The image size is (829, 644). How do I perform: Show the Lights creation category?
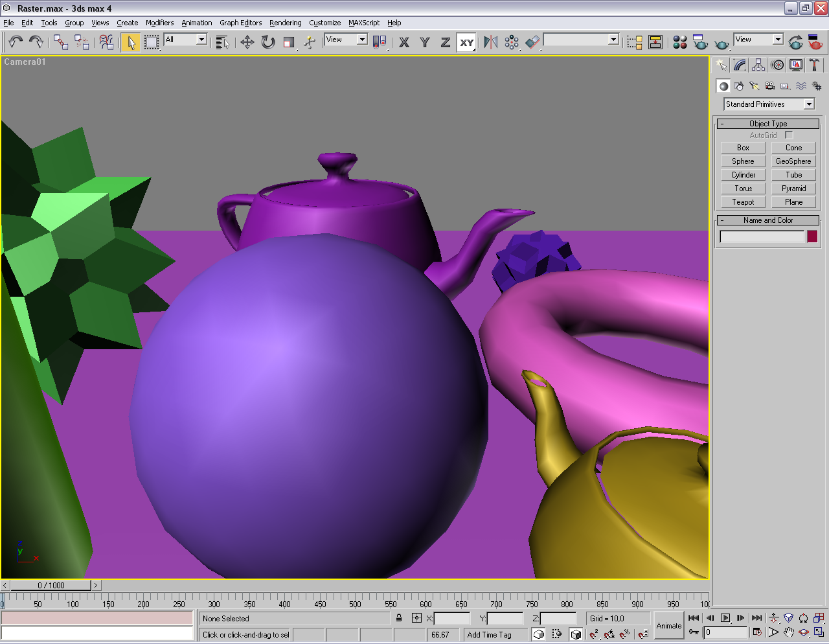(755, 86)
